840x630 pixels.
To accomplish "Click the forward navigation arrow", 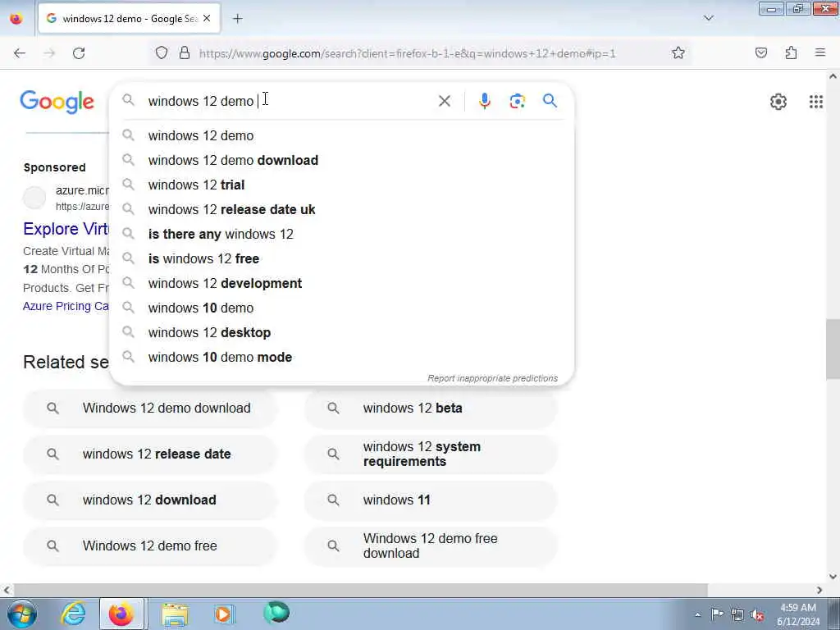I will 49,53.
